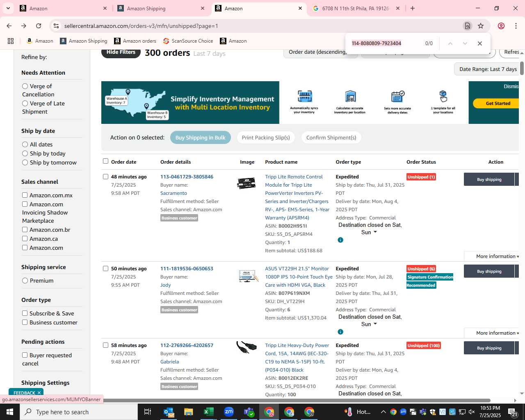Click Get Started on the inventory banner
Viewport: 525px width, 420px height.
[x=497, y=103]
